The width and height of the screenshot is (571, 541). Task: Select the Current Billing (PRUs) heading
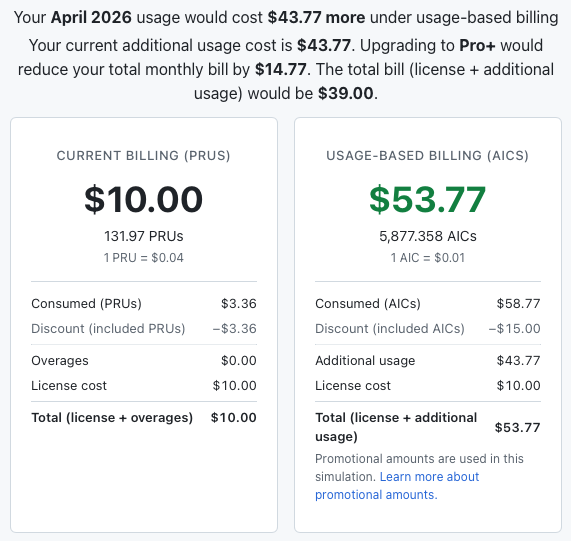pyautogui.click(x=143, y=155)
